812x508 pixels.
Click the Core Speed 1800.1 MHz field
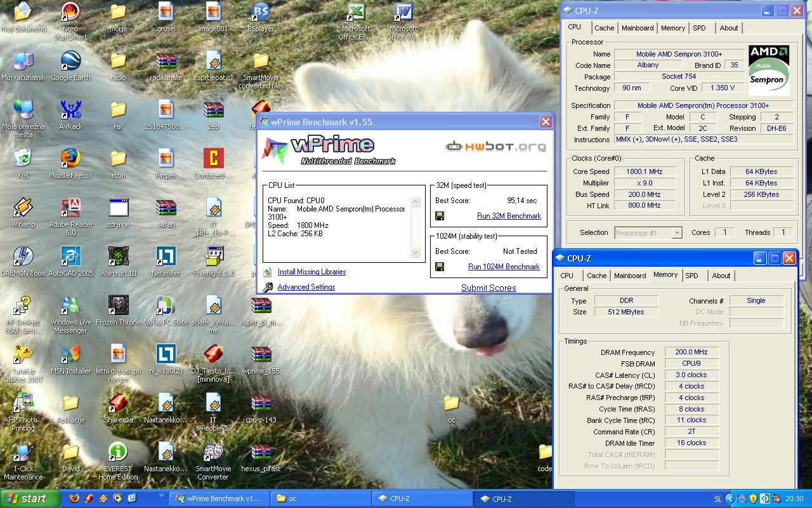(644, 171)
